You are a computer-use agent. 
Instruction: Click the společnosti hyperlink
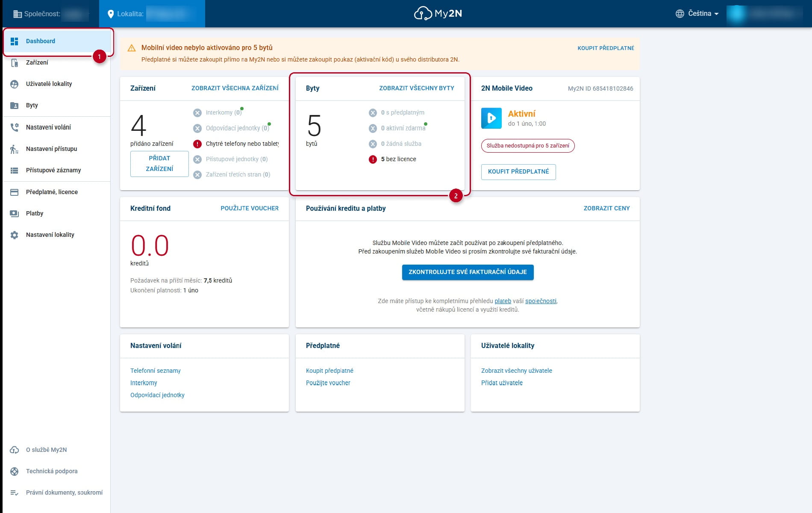click(541, 301)
